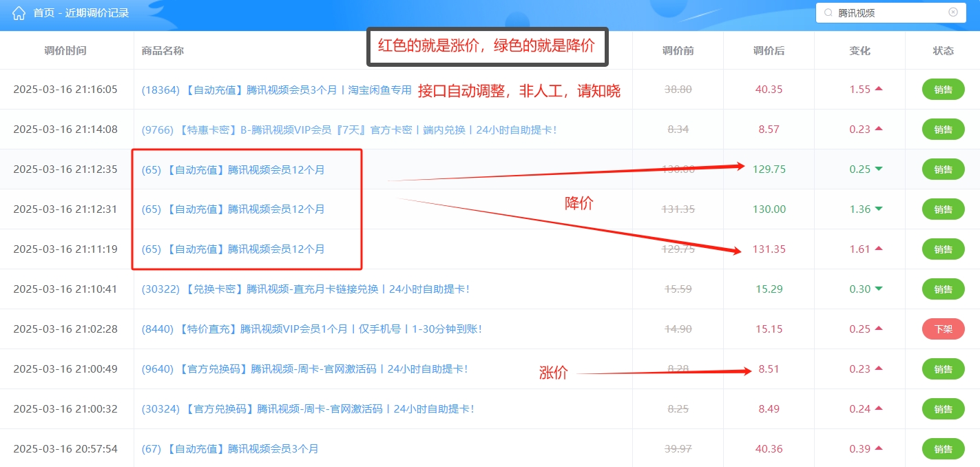This screenshot has width=980, height=467.
Task: Open the 12个月 product link in the 21:11:19 row
Action: pos(233,249)
